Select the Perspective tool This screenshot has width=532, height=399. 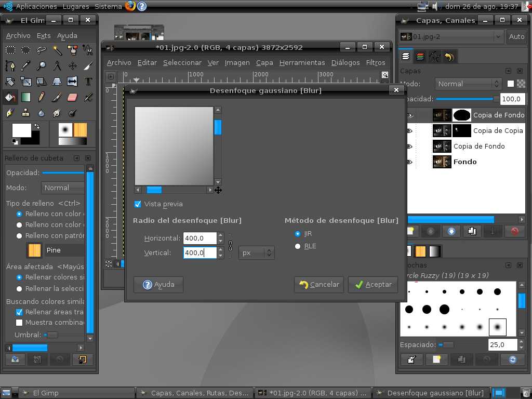click(57, 82)
